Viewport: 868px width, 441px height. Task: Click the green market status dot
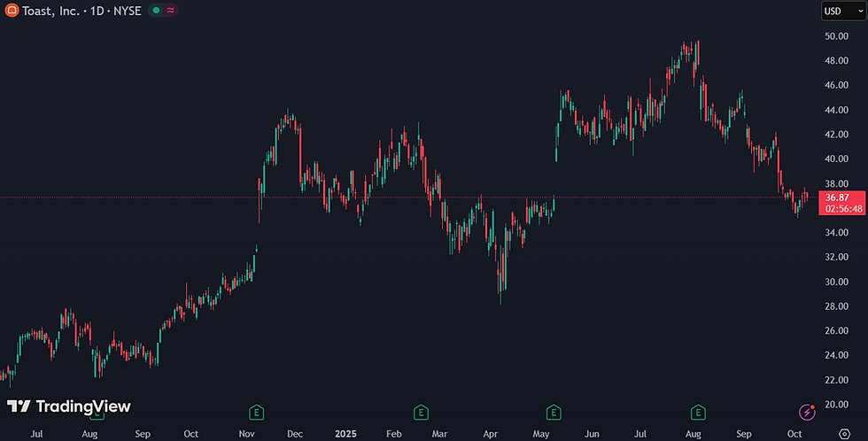[156, 10]
